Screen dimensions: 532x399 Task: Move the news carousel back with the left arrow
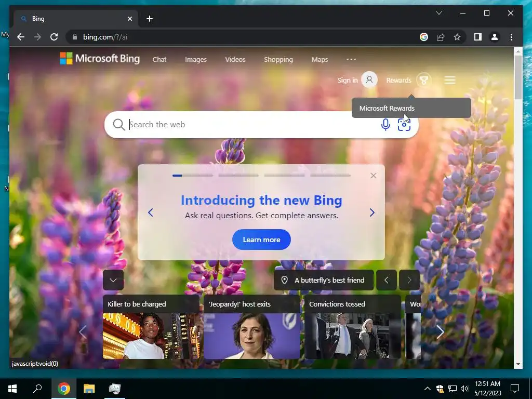(x=83, y=332)
